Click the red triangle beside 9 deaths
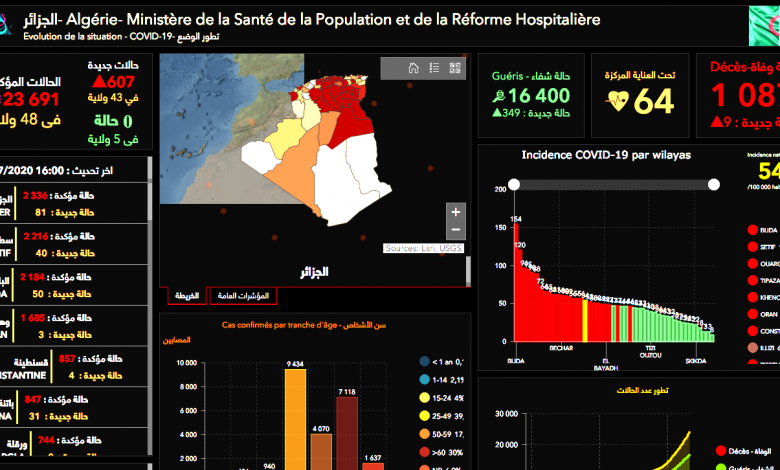This screenshot has width=780, height=470. coord(716,121)
